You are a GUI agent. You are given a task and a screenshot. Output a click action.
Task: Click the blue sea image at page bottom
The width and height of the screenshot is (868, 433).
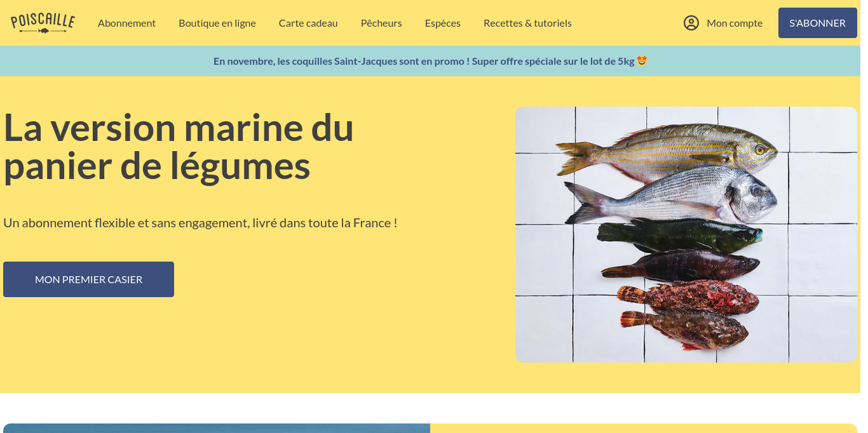coord(216,428)
